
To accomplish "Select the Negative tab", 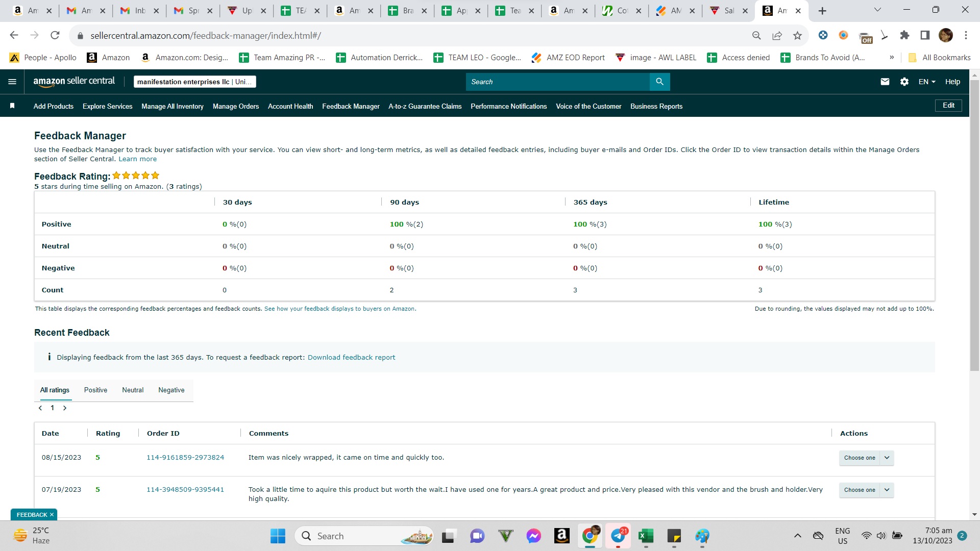I will click(171, 390).
